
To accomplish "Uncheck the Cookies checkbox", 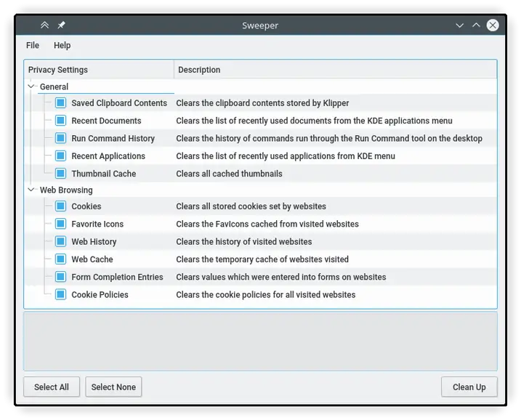I will point(60,206).
